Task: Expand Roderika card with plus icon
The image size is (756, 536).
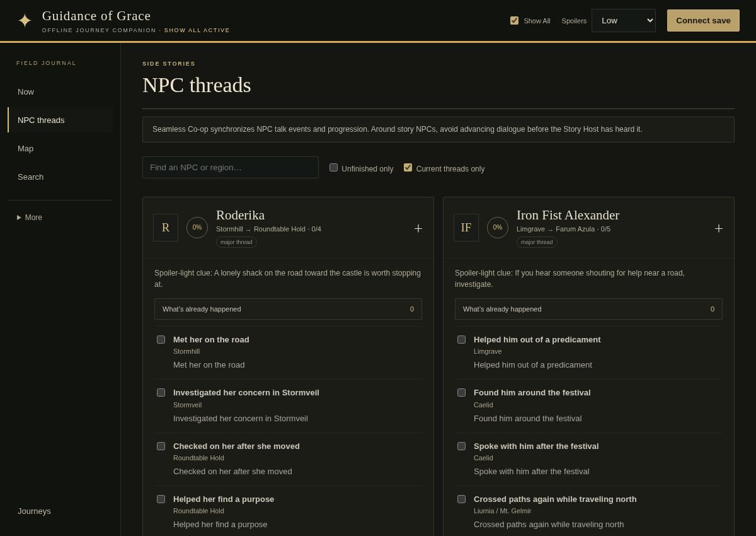Action: [418, 228]
